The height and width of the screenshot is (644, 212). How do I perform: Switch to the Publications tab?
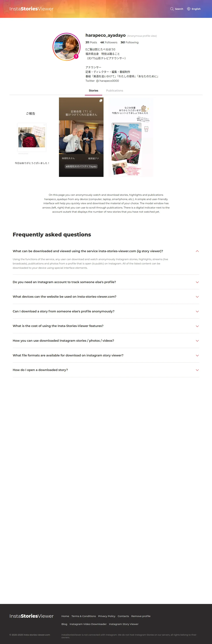tap(114, 91)
